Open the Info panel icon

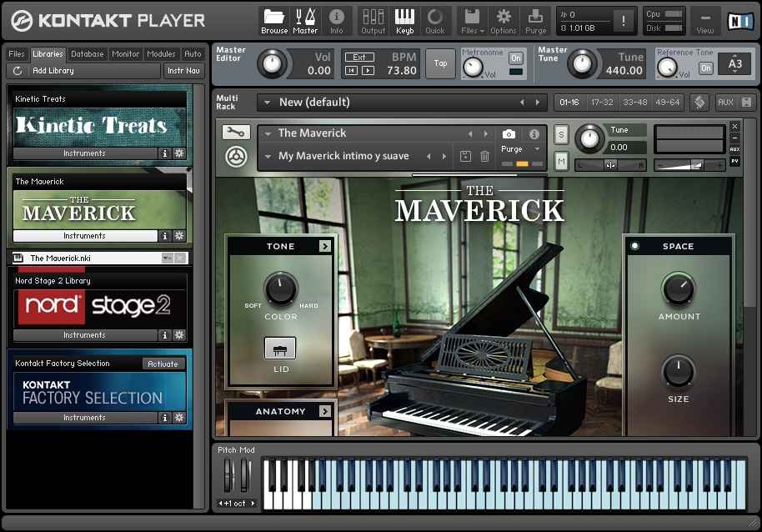coord(336,22)
